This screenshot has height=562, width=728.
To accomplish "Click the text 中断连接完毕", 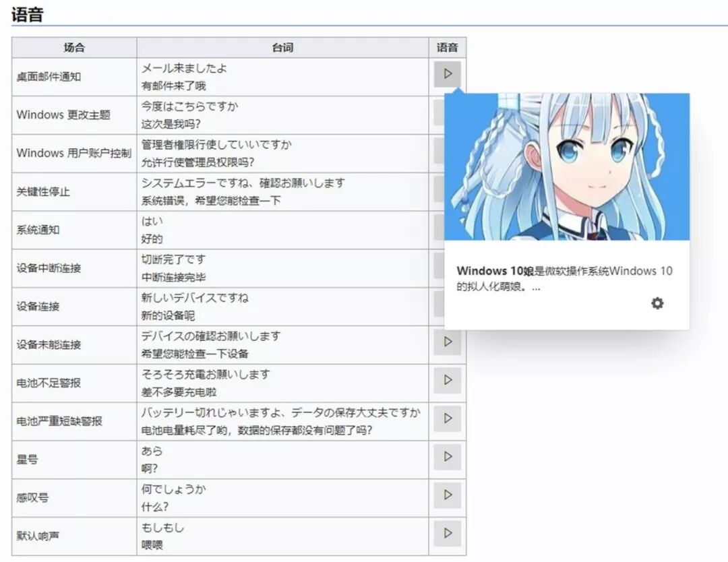I will pyautogui.click(x=173, y=278).
